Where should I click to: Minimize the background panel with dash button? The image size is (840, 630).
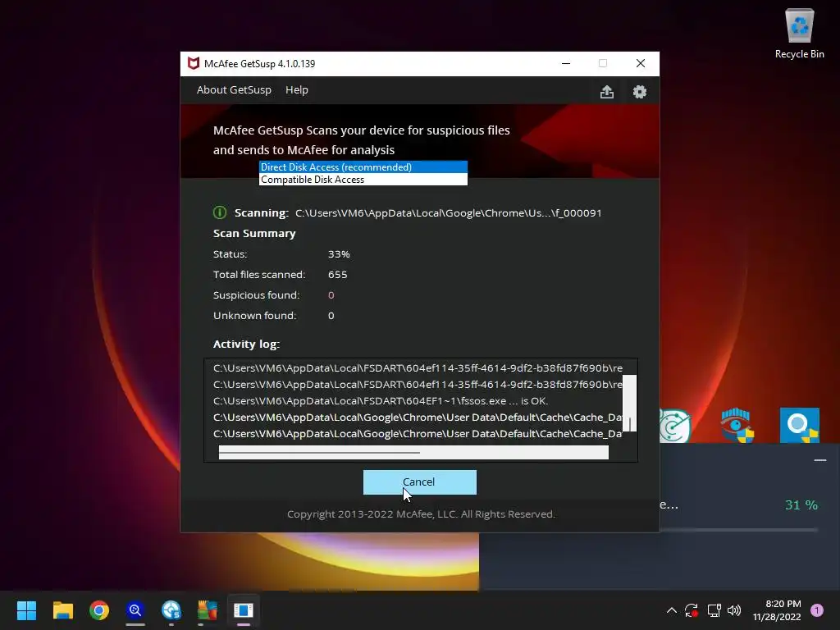[819, 460]
